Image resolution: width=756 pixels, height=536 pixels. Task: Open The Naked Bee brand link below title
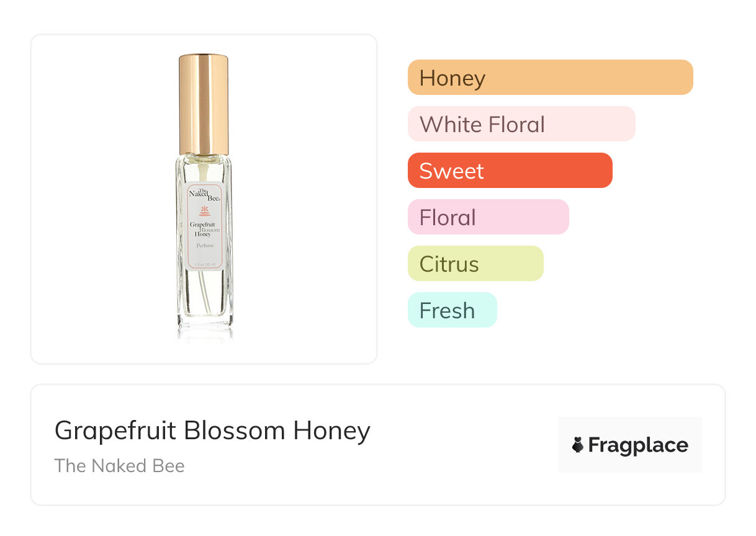pyautogui.click(x=119, y=466)
